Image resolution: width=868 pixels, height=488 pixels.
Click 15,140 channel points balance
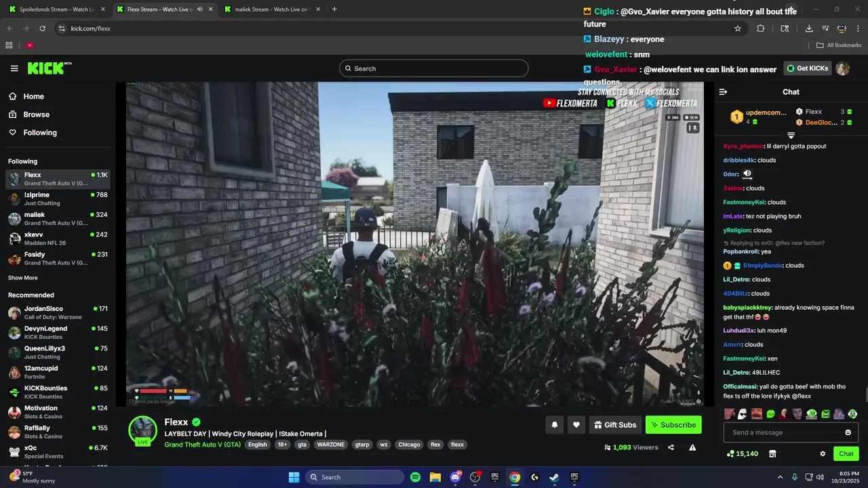[x=742, y=453]
